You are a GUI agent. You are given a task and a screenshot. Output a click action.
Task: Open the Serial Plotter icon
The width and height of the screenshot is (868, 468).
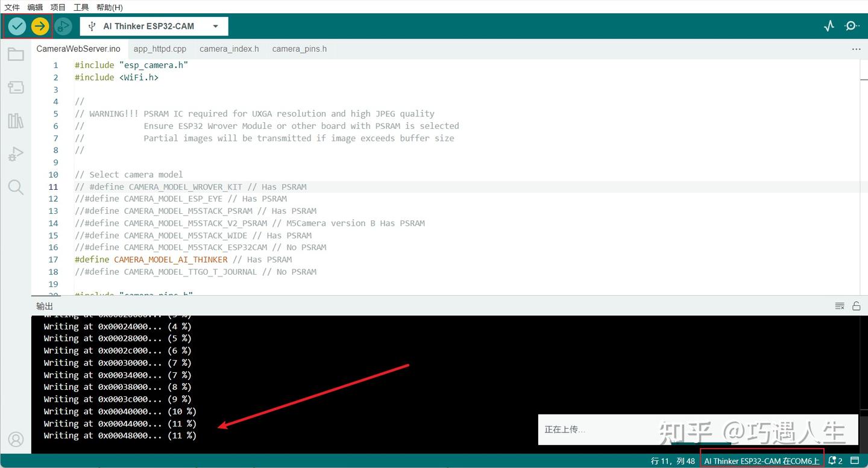(x=829, y=26)
